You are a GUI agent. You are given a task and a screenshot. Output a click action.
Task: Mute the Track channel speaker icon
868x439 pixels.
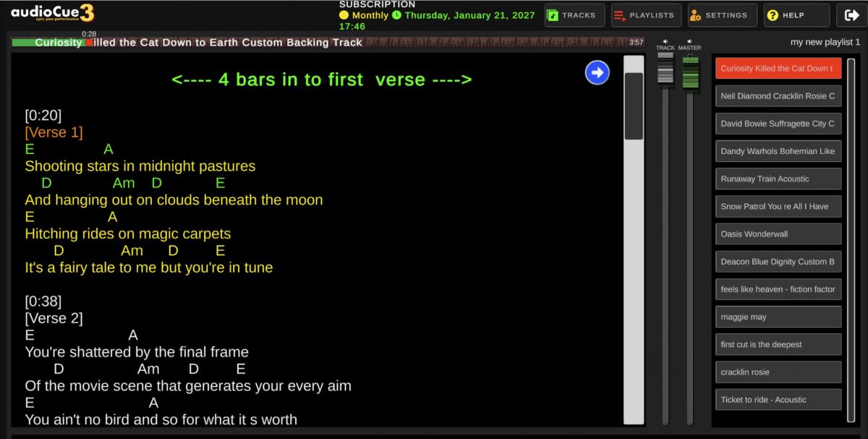point(665,41)
